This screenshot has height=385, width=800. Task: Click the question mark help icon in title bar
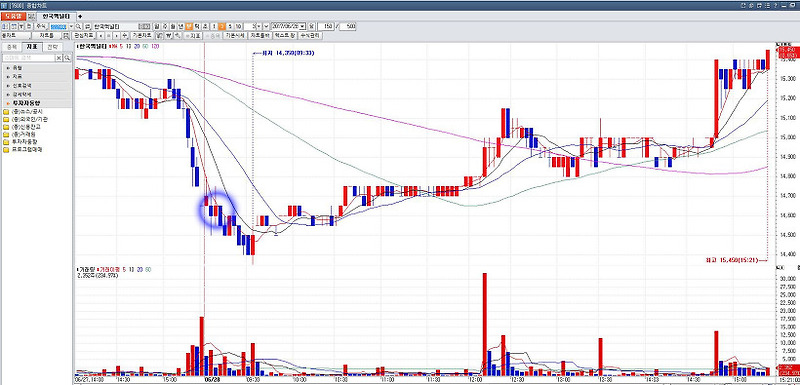point(776,5)
